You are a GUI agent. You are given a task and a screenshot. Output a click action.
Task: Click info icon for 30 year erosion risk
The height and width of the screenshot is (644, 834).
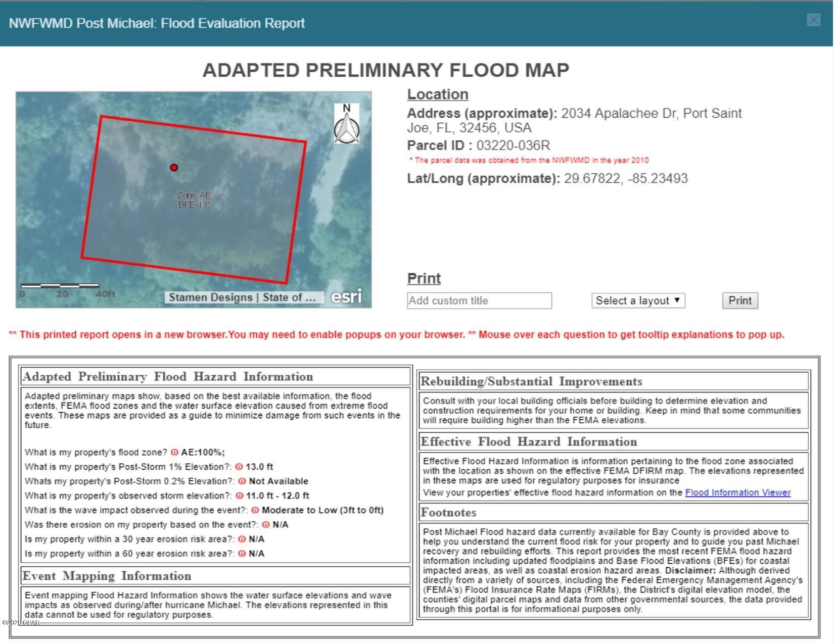(x=242, y=539)
